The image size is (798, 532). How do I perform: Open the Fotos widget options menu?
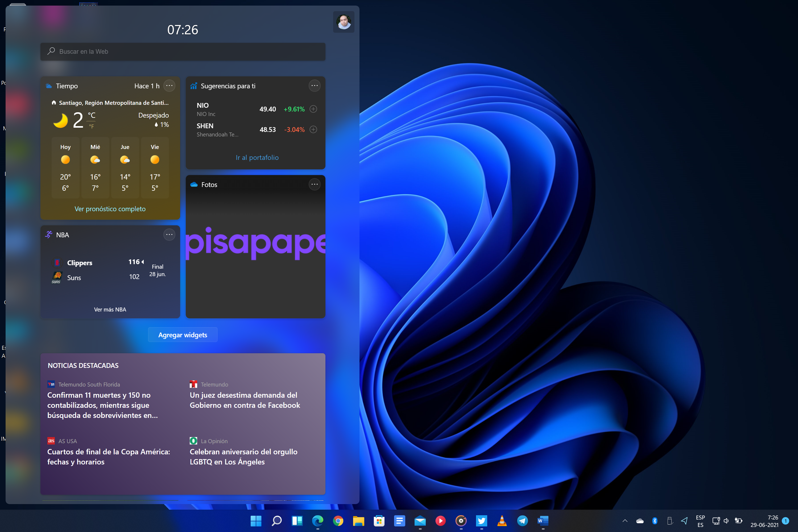pos(314,184)
